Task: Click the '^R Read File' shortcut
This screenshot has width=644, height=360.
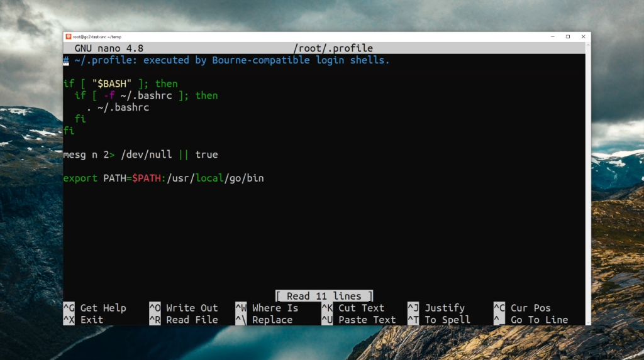Action: click(x=184, y=320)
